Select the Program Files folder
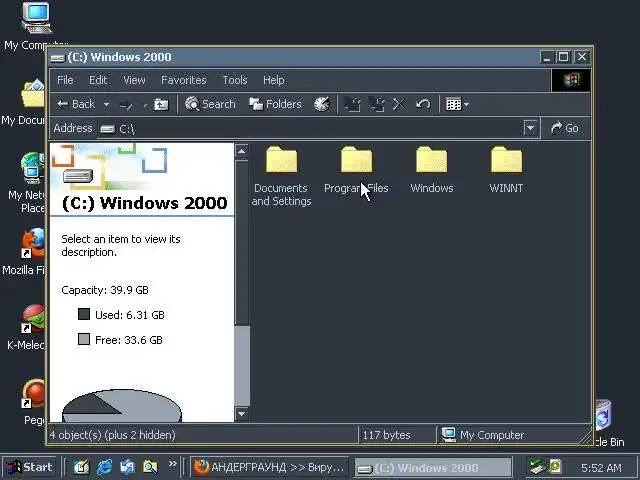This screenshot has width=640, height=480. click(x=356, y=170)
